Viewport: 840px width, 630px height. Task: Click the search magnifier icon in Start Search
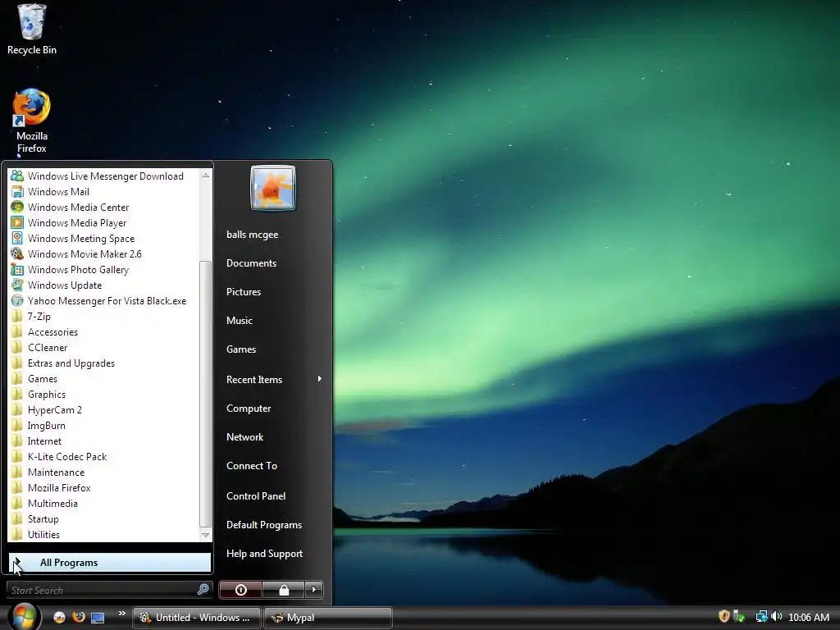tap(203, 589)
